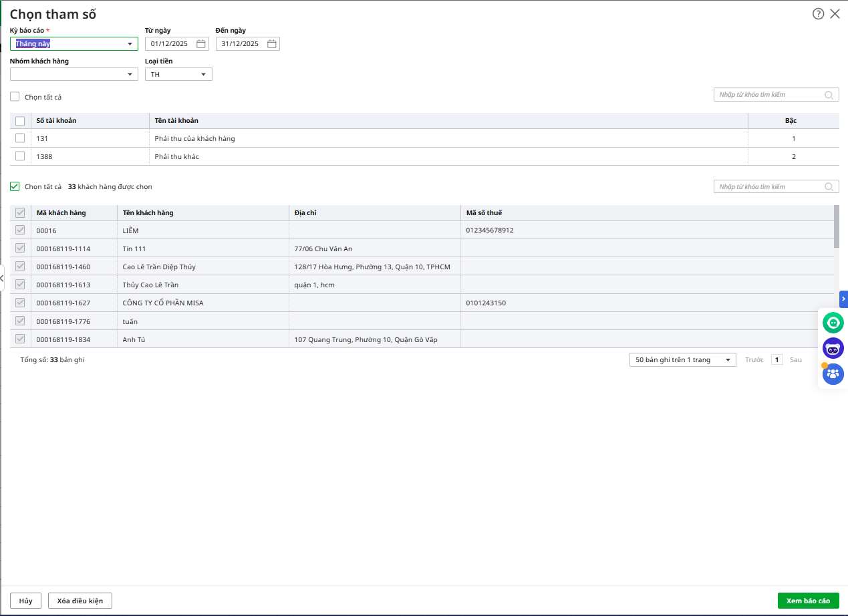Open calendar picker for Đến ngày

coord(271,44)
